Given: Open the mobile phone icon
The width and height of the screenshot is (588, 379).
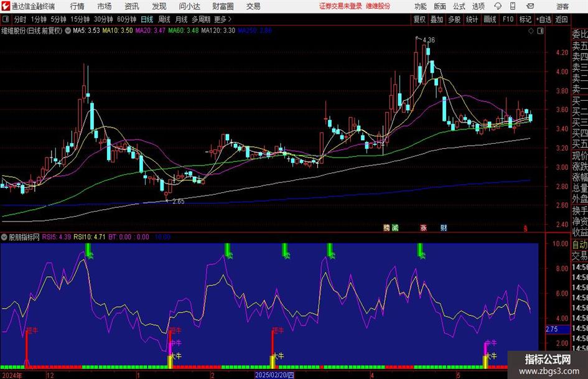Looking at the screenshot, I should click(513, 6).
